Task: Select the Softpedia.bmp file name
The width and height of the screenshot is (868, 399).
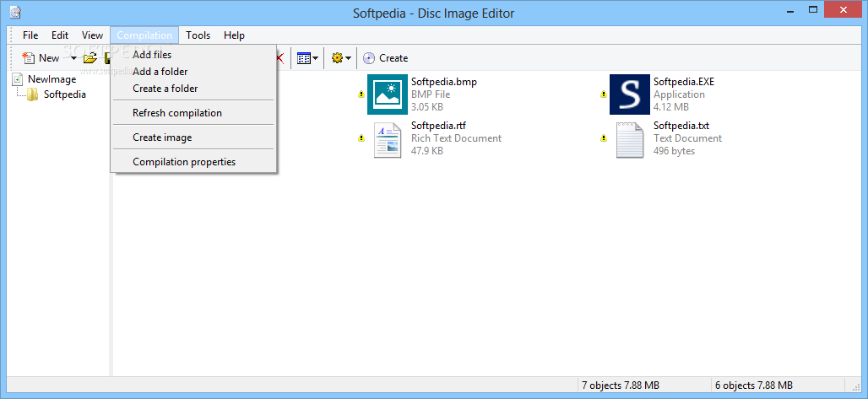Action: point(444,82)
